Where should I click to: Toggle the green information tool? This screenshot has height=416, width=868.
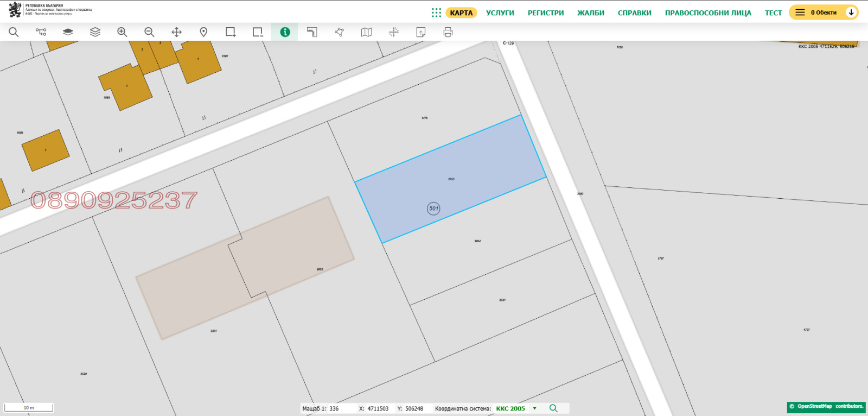[x=285, y=32]
